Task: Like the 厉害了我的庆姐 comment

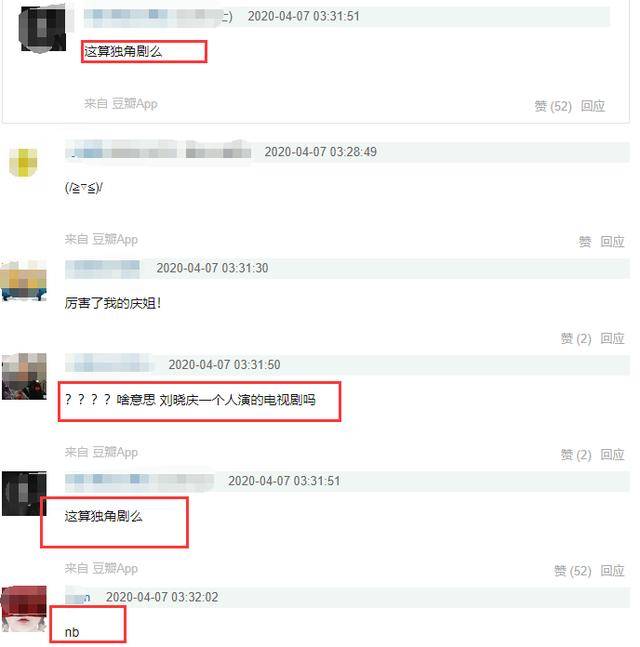Action: [x=576, y=339]
